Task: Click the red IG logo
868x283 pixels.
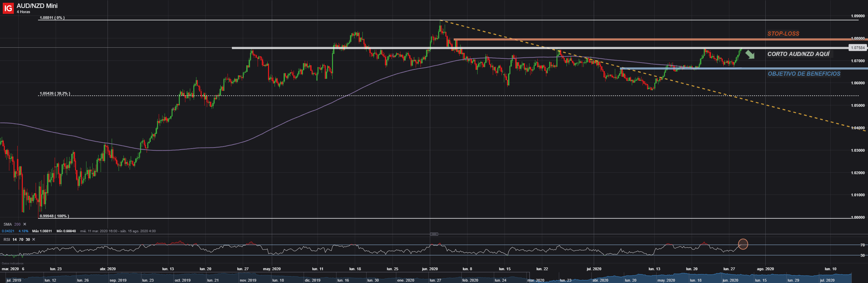Action: (8, 8)
